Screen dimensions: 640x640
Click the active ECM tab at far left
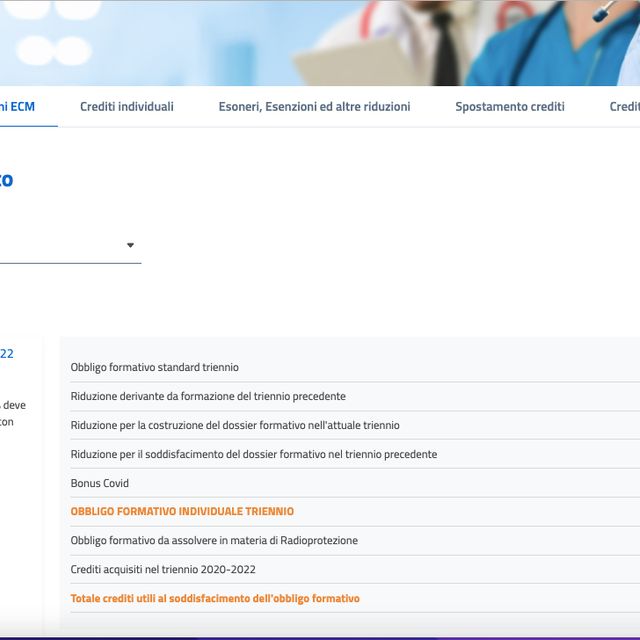(18, 107)
